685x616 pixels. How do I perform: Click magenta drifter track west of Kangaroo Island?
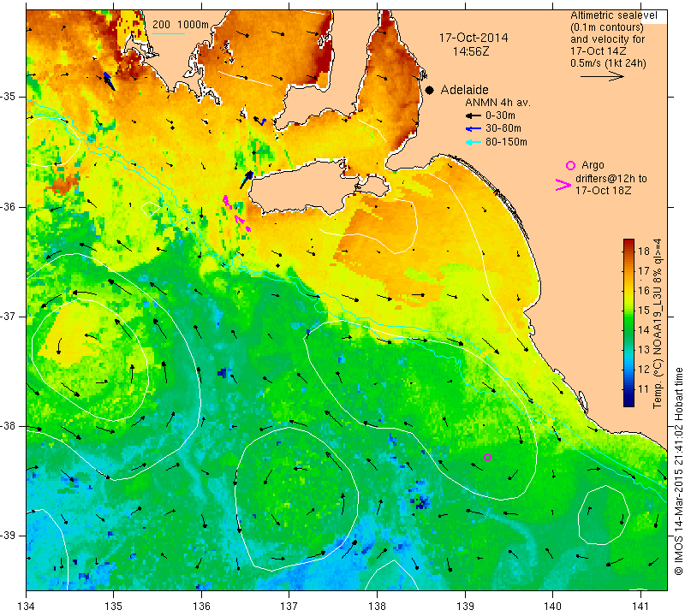pyautogui.click(x=236, y=213)
